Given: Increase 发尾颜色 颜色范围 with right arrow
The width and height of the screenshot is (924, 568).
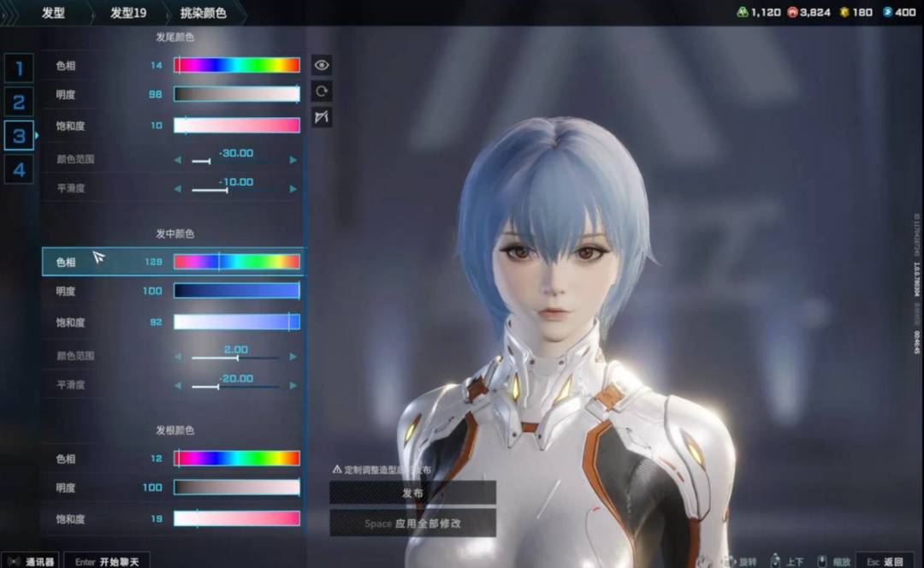Looking at the screenshot, I should coord(293,160).
